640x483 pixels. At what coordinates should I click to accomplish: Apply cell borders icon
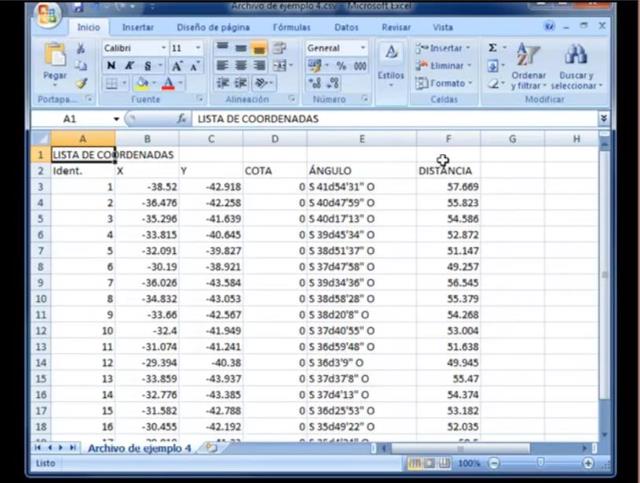coord(111,84)
